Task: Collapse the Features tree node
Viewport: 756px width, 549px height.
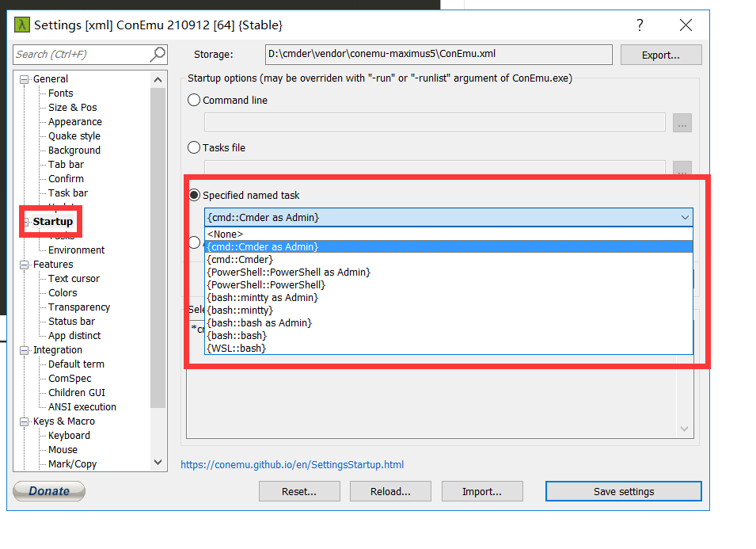Action: 24,265
